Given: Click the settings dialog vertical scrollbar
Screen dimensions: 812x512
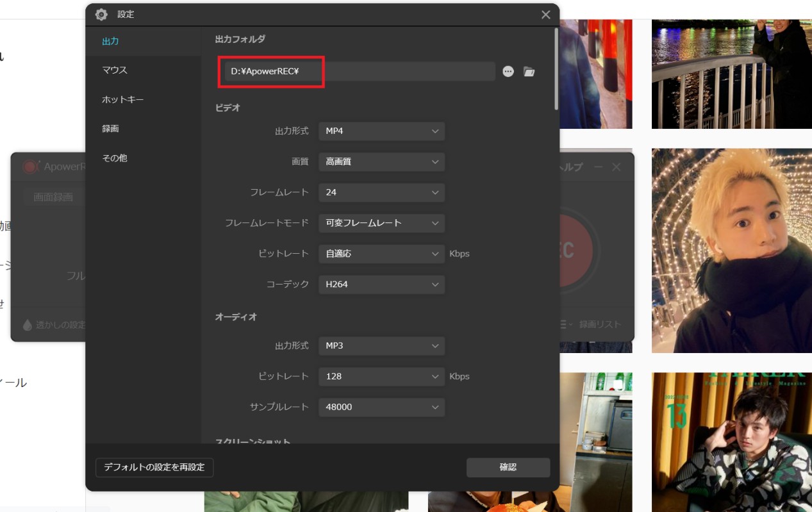Looking at the screenshot, I should tap(556, 69).
